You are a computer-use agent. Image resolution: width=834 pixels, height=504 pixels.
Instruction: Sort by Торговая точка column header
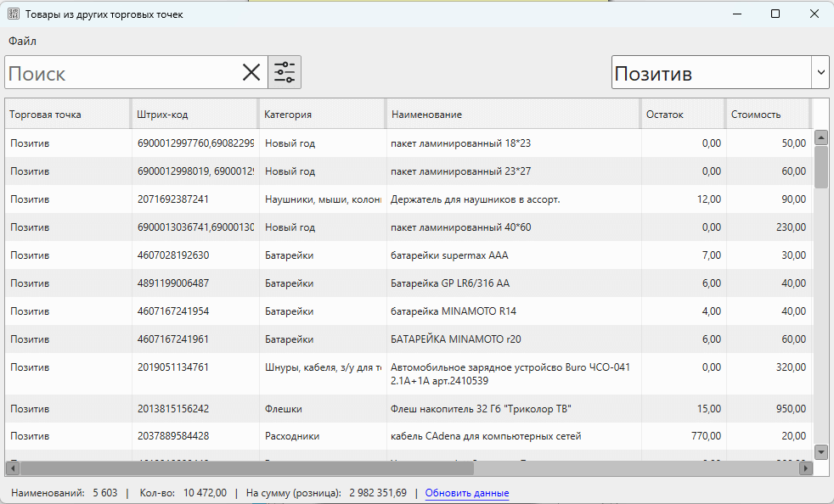tap(68, 115)
